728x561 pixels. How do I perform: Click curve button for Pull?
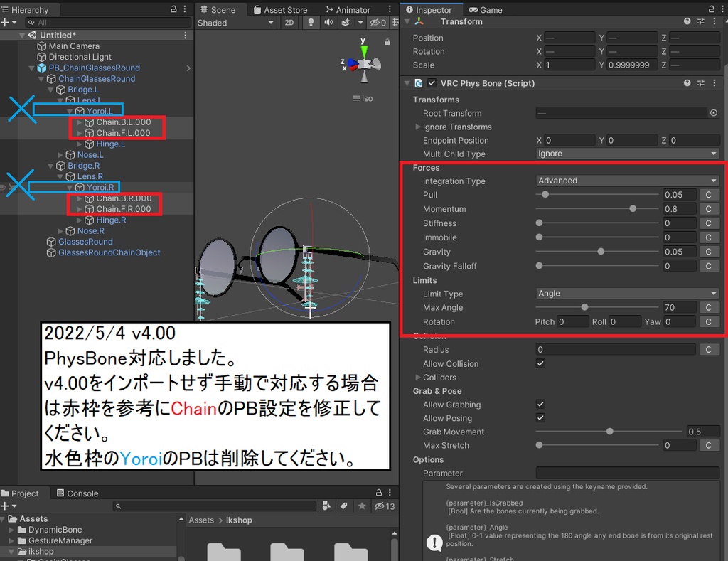tap(709, 195)
